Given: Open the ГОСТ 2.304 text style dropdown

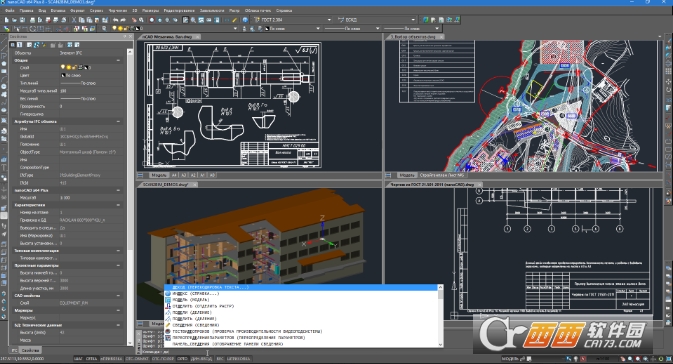Looking at the screenshot, I should [329, 20].
